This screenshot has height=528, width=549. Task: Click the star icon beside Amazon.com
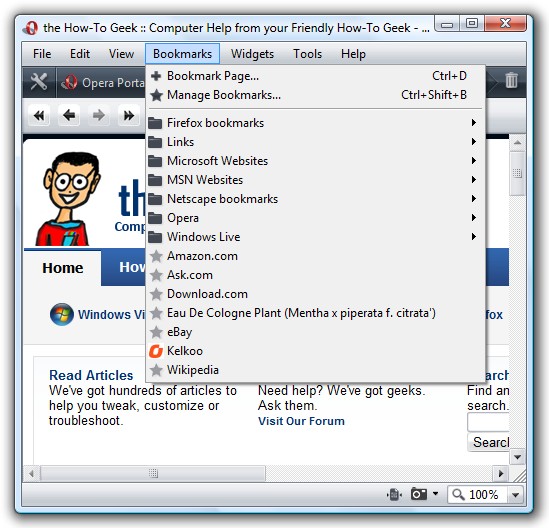[156, 256]
